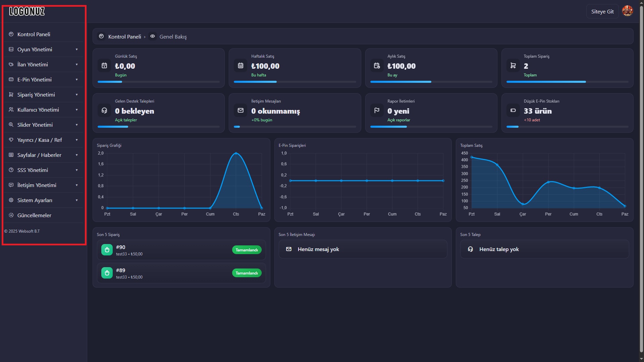Click the Haftalık Satış progress bar
This screenshot has width=644, height=362.
coord(295,82)
